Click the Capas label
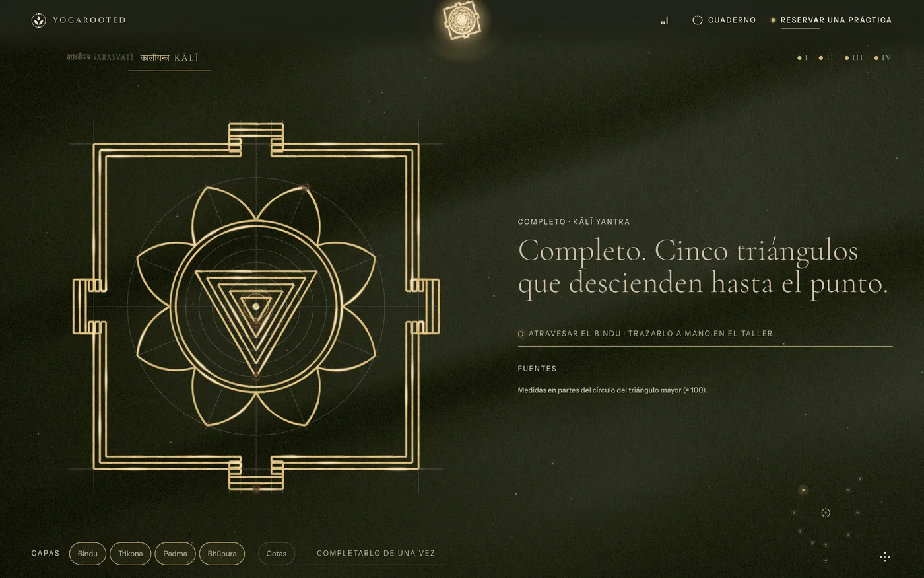The width and height of the screenshot is (924, 578). click(46, 554)
